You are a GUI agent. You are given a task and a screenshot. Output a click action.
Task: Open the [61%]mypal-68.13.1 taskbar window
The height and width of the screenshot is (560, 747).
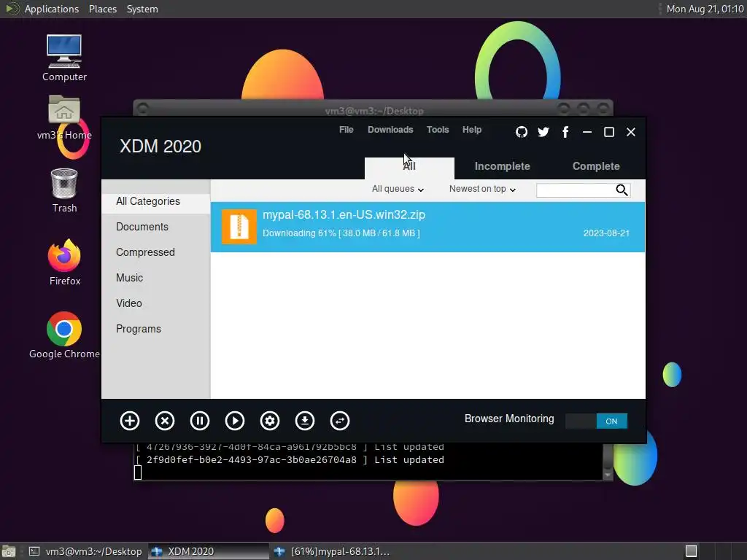coord(332,551)
